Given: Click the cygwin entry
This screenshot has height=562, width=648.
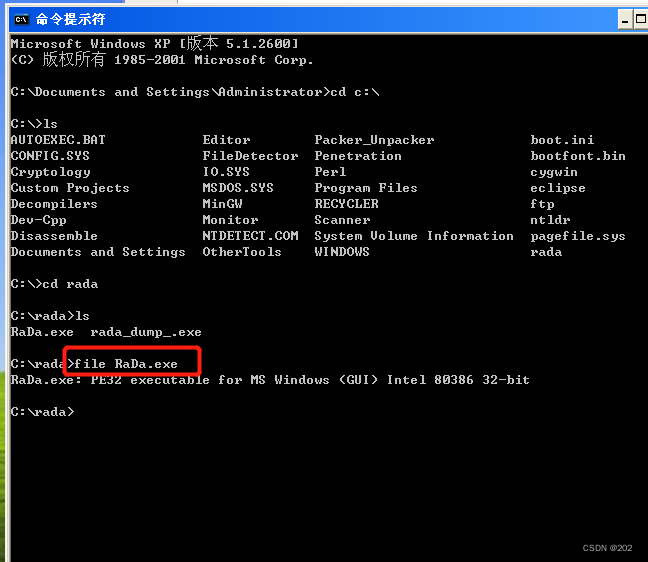Looking at the screenshot, I should pyautogui.click(x=554, y=172).
